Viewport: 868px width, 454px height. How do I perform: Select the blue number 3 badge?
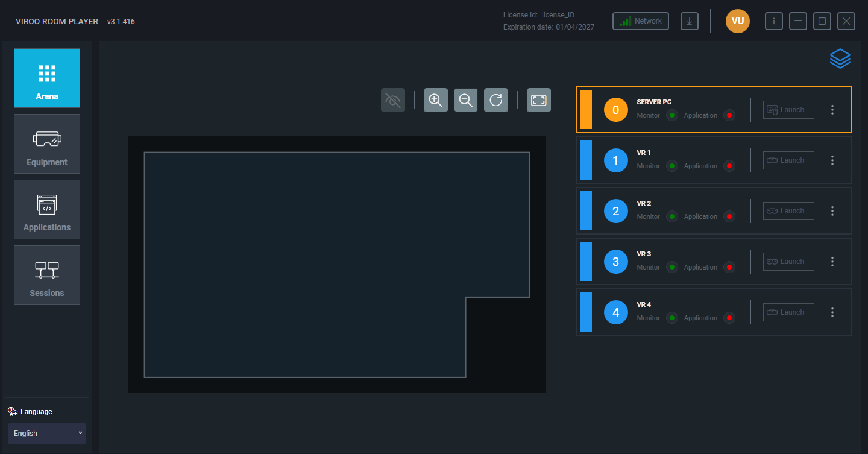[615, 262]
